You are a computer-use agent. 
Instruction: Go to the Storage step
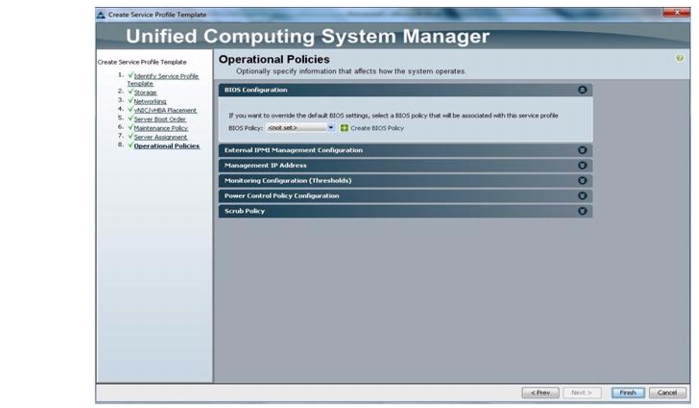coord(145,92)
